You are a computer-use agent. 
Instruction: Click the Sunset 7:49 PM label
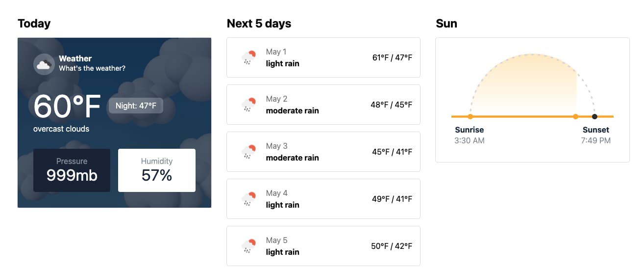click(596, 135)
